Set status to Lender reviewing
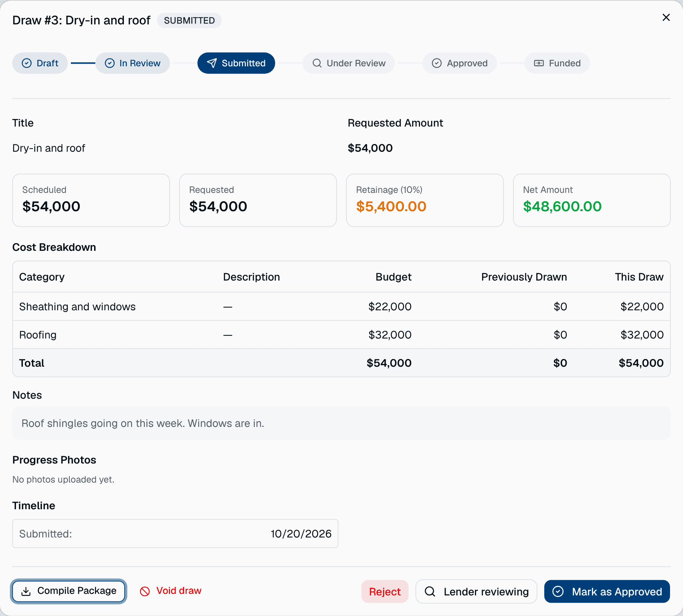This screenshot has width=683, height=616. click(x=476, y=592)
